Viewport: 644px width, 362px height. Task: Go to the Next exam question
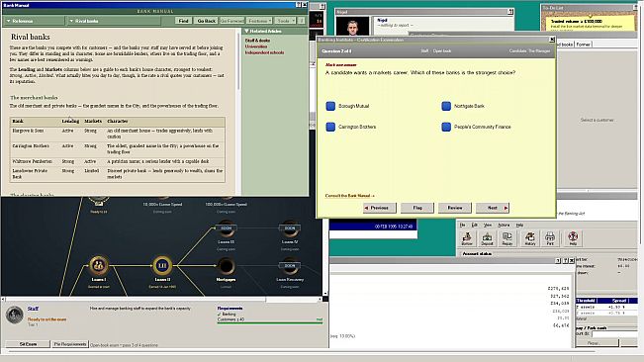point(493,208)
